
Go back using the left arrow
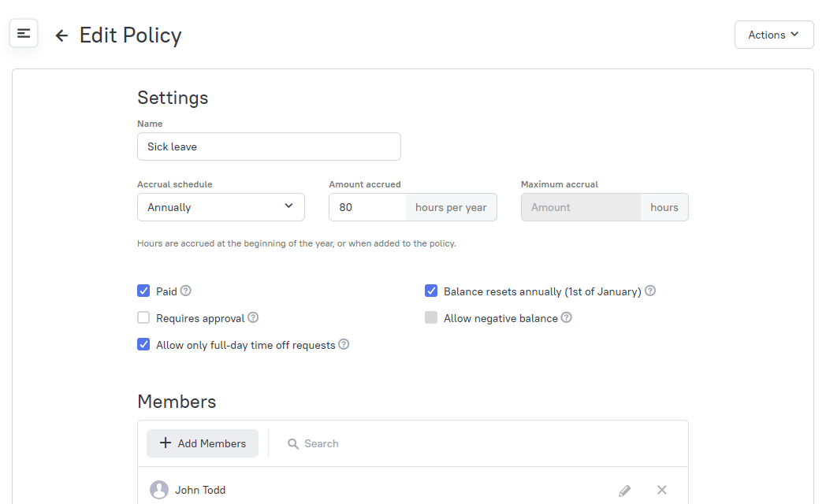(61, 35)
